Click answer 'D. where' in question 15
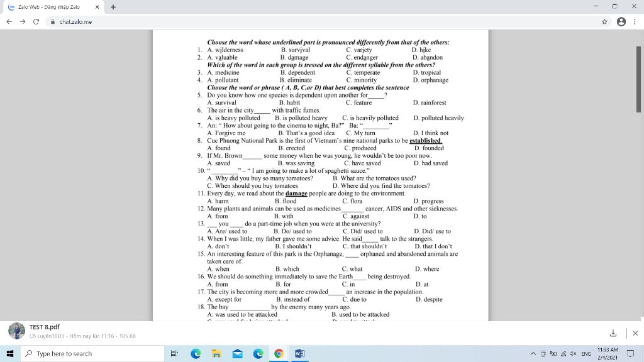 427,269
